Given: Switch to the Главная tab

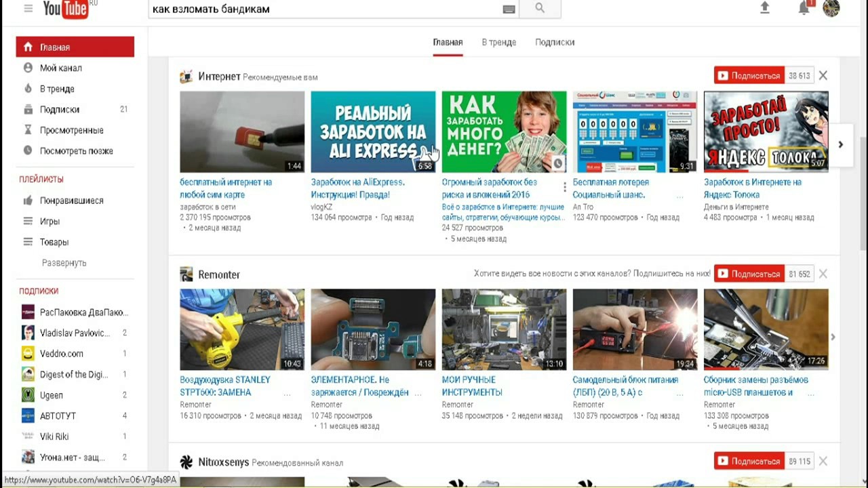Looking at the screenshot, I should tap(448, 42).
